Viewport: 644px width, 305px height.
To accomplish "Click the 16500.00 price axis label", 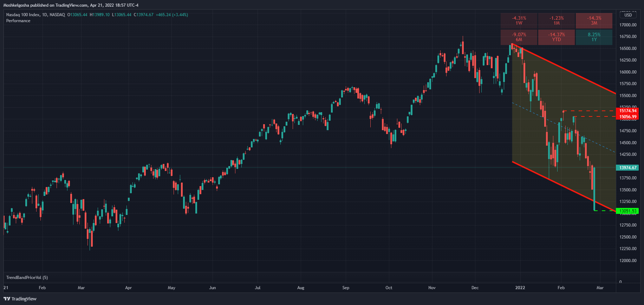I will pos(628,49).
